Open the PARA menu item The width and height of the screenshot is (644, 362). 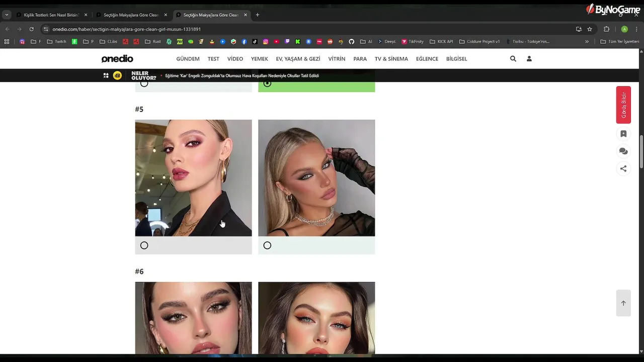click(x=360, y=59)
